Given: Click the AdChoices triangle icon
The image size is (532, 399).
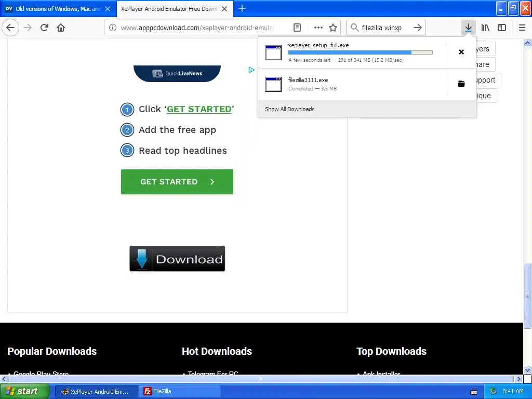Looking at the screenshot, I should (x=251, y=70).
